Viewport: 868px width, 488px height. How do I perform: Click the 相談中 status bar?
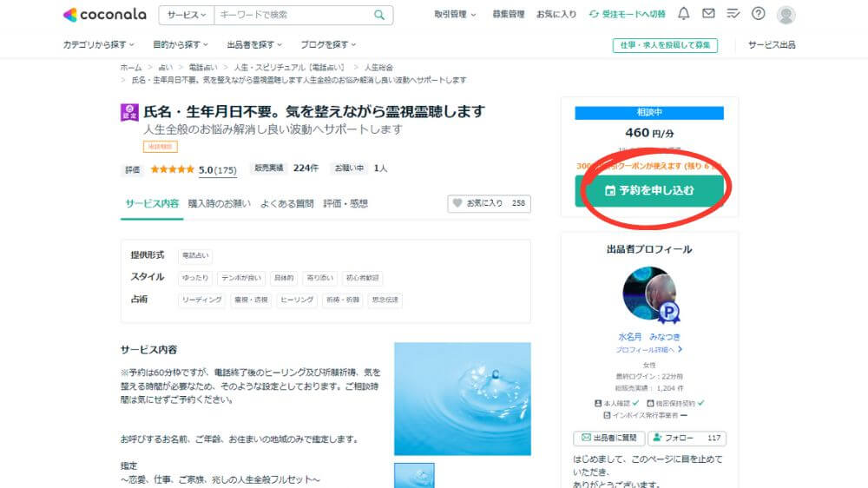(x=649, y=112)
